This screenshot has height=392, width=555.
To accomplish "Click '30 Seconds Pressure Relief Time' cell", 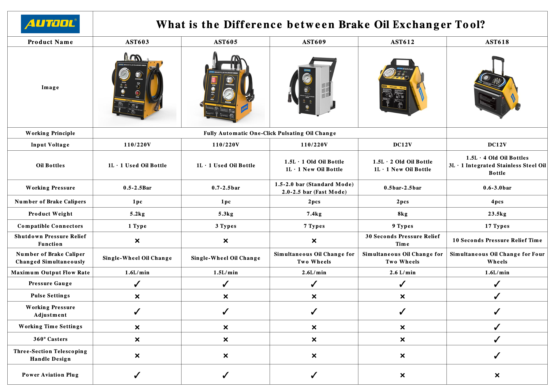I will pos(403,240).
